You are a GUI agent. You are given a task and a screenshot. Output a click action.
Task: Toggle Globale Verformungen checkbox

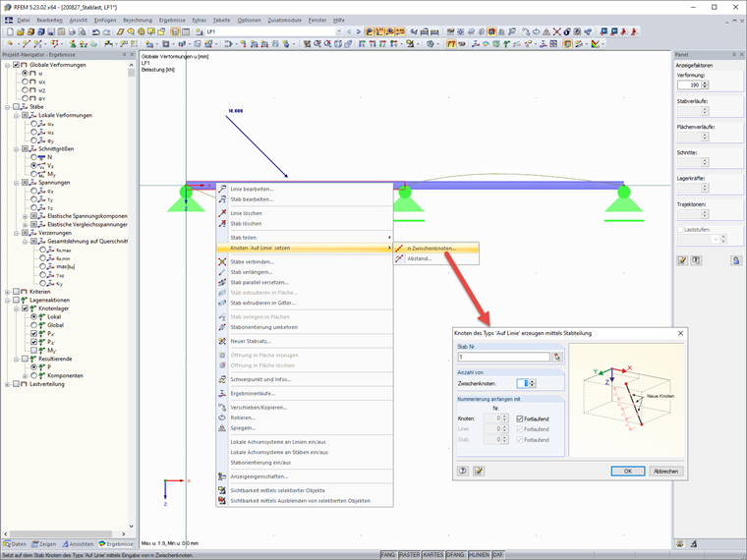(16, 65)
